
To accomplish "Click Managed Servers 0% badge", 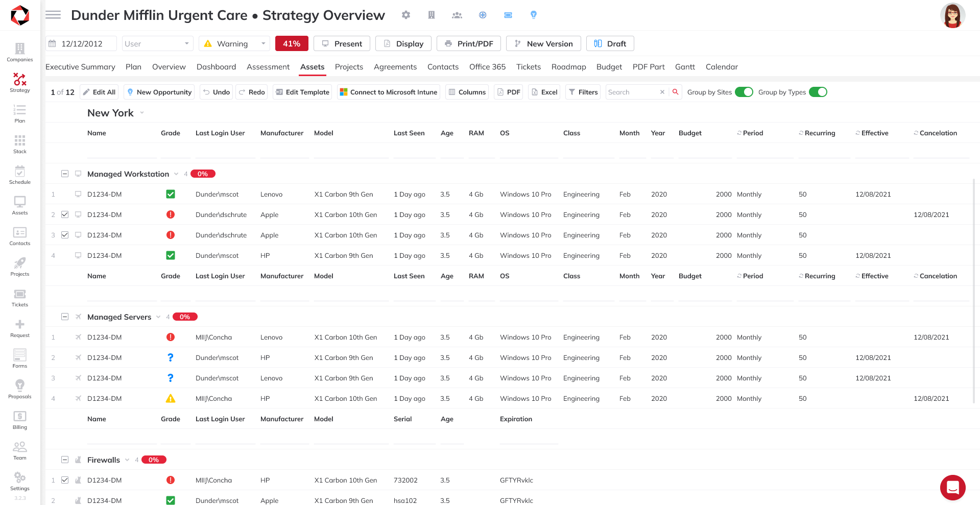I will (x=185, y=317).
